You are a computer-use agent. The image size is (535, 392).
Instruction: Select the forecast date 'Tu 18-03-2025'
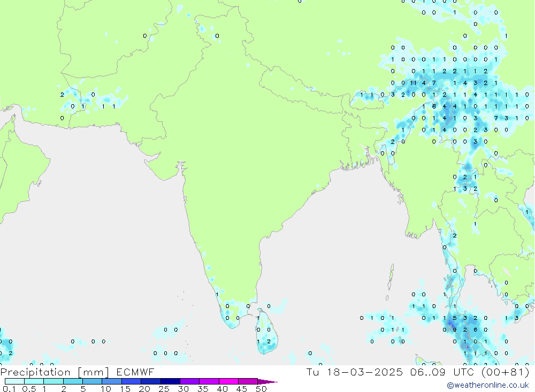tap(355, 372)
